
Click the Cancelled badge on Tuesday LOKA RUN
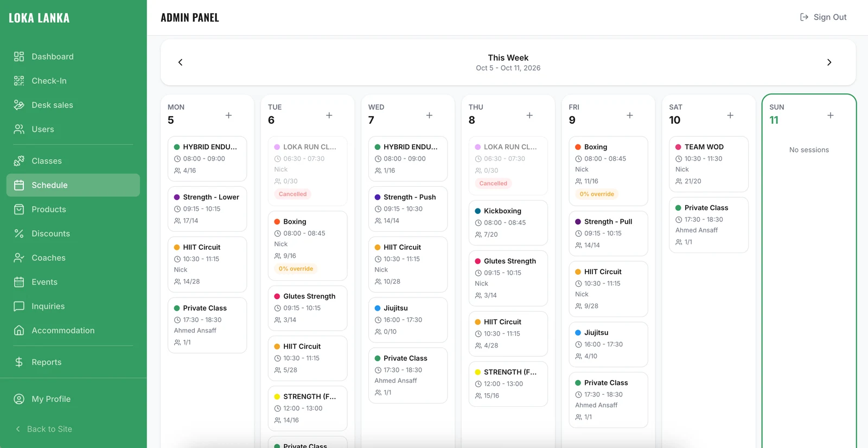(x=293, y=194)
